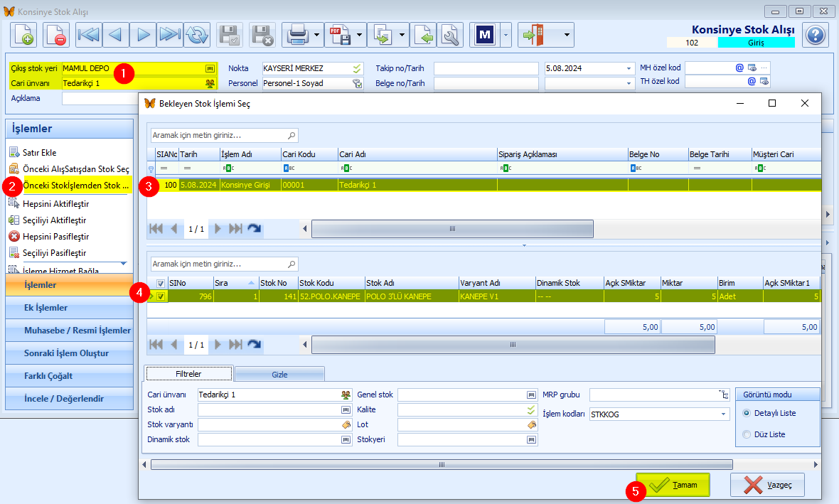
Task: Open Stok varyantı tag lookup icon
Action: point(346,425)
